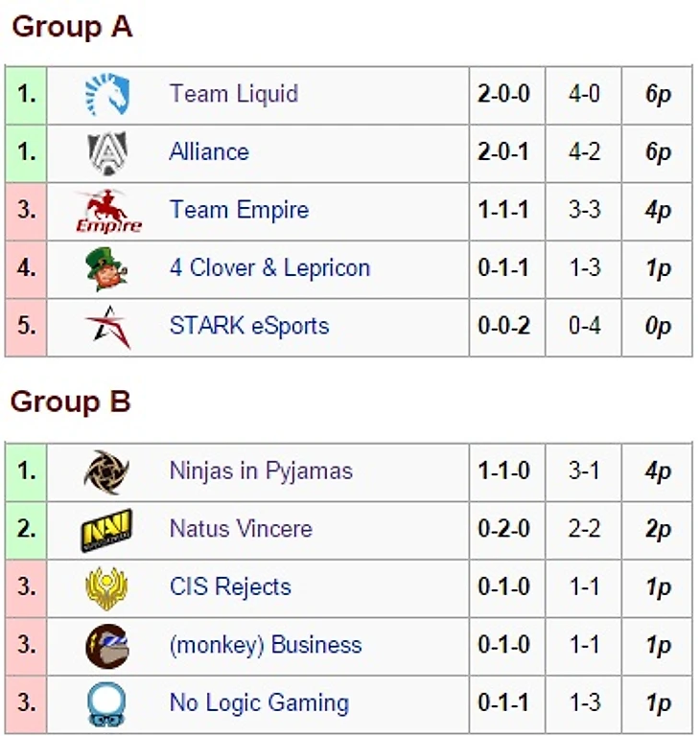The width and height of the screenshot is (700, 736).
Task: Click the Alliance team logo
Action: tap(107, 153)
